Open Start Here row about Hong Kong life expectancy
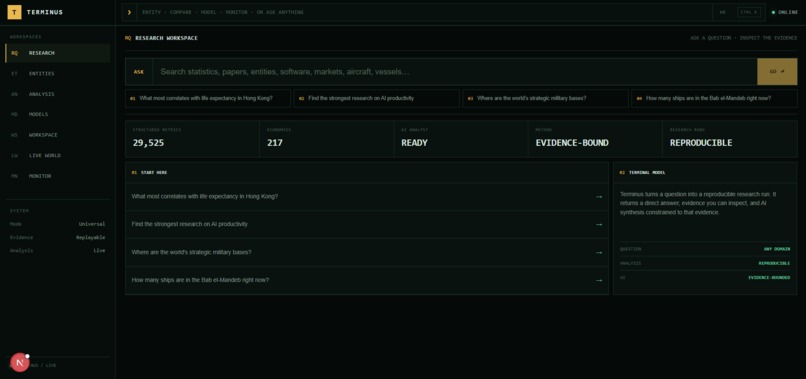The image size is (806, 379). (x=367, y=196)
